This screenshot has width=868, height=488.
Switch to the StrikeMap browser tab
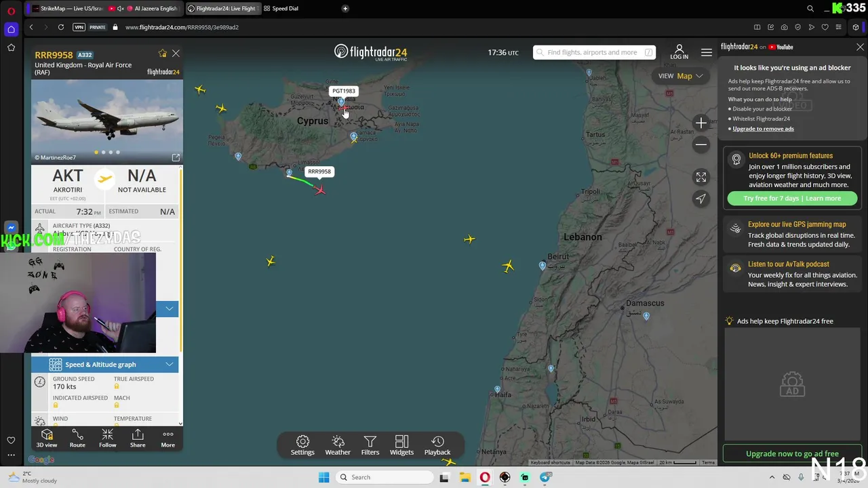click(66, 8)
